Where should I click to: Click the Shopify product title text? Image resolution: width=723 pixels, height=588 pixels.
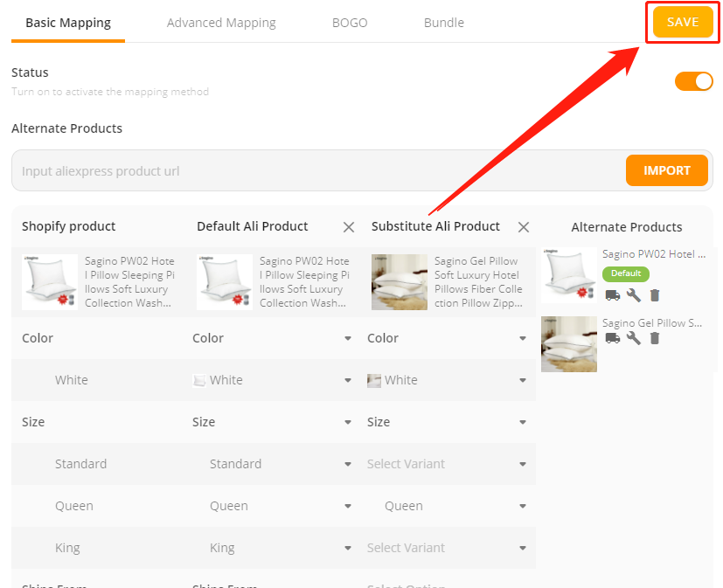coord(129,282)
